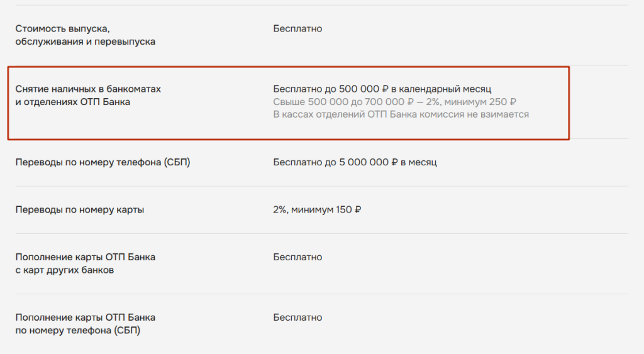Viewport: 644px width, 354px height.
Task: Click 'Бесплатно до 5 000 000 ₽ в месяц' value
Action: tap(355, 162)
